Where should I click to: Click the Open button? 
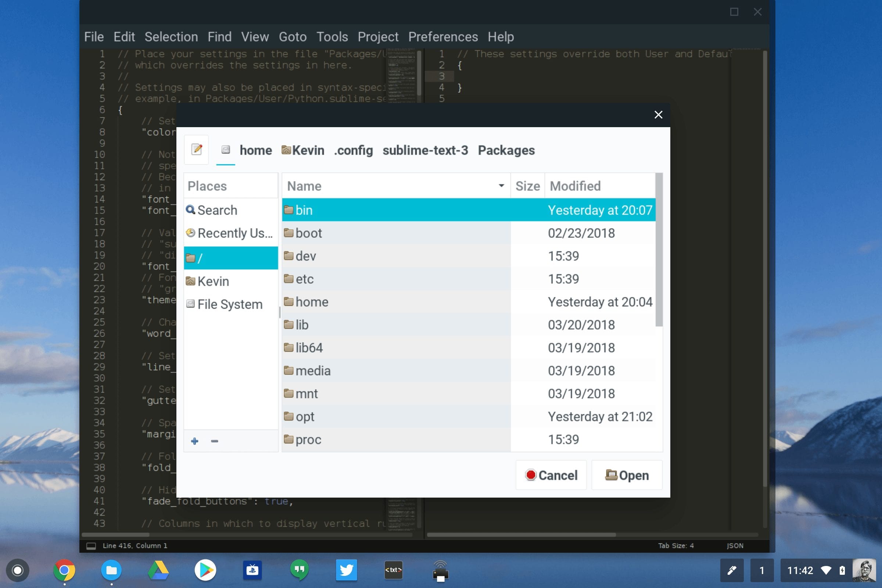pos(627,475)
